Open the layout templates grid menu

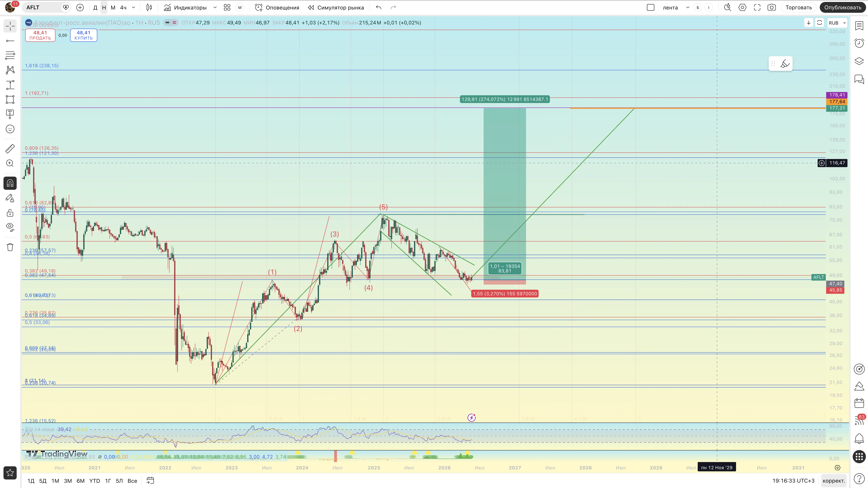[227, 7]
